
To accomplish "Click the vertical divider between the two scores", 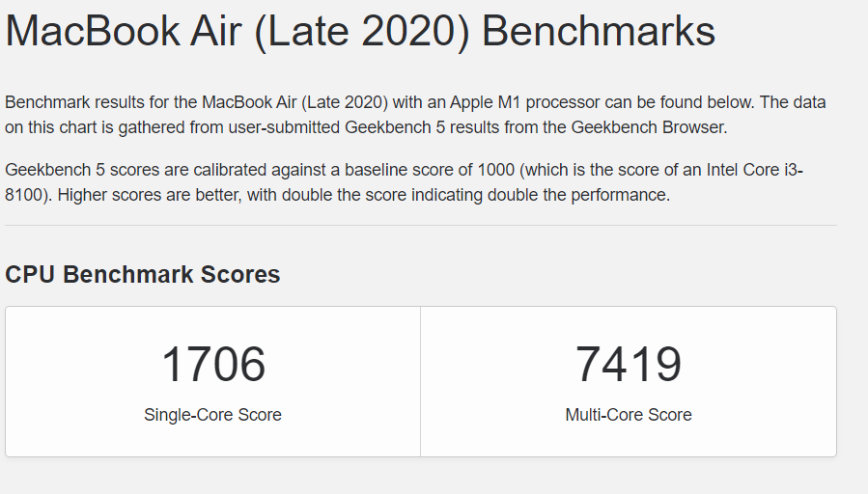I will click(421, 381).
